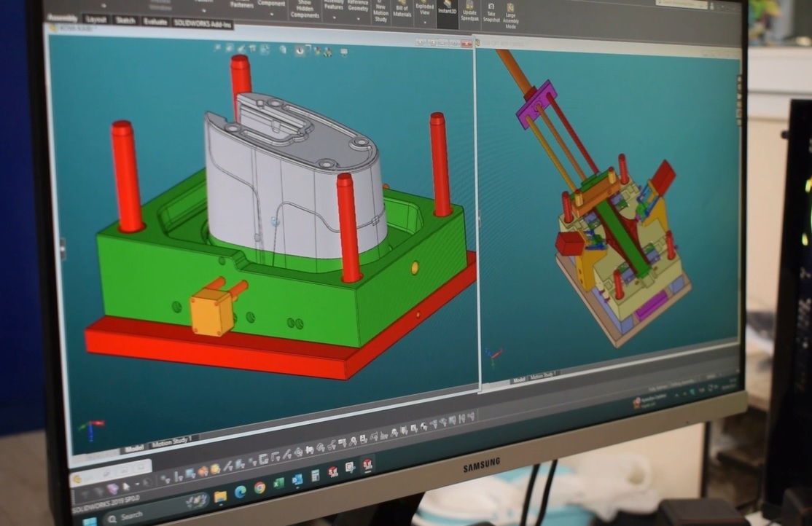
Task: Click the purple cube icon in bottom-left toolbar
Action: 113,489
